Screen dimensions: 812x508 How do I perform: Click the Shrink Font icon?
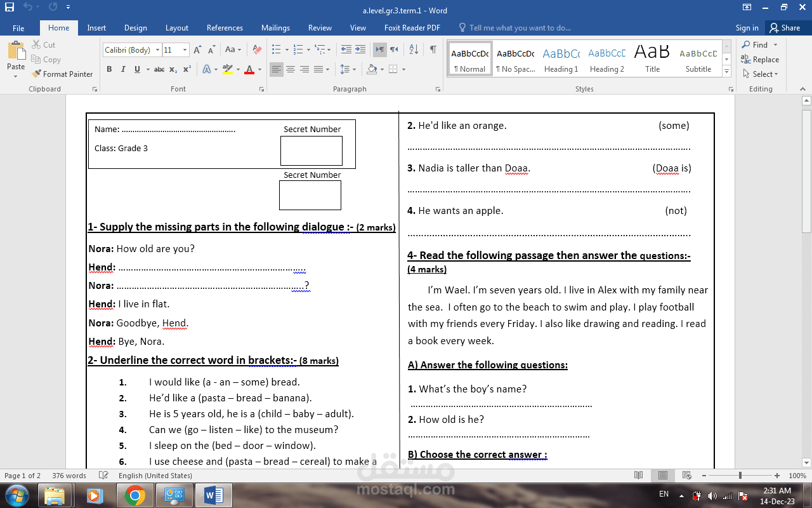coord(211,50)
